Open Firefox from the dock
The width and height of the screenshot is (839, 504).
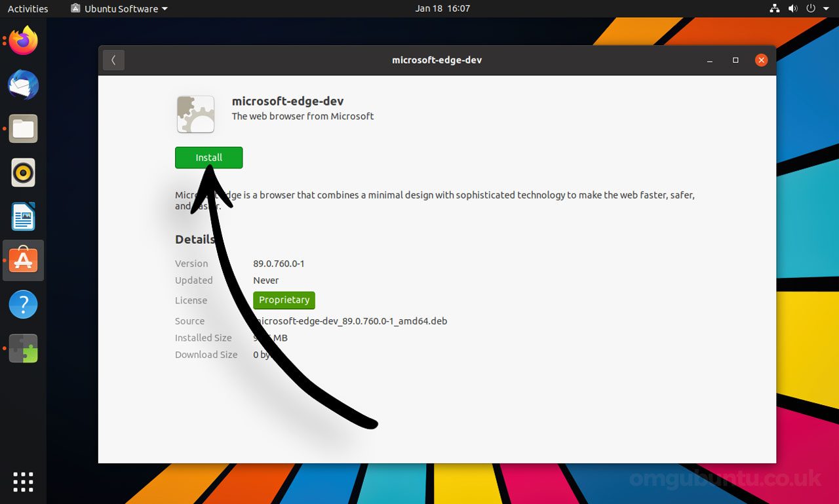[24, 41]
